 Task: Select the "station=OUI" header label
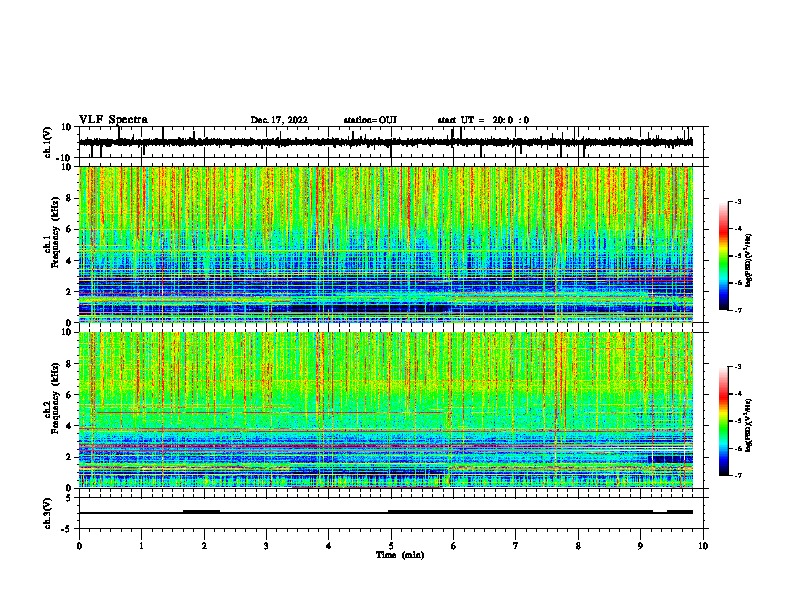click(x=370, y=120)
